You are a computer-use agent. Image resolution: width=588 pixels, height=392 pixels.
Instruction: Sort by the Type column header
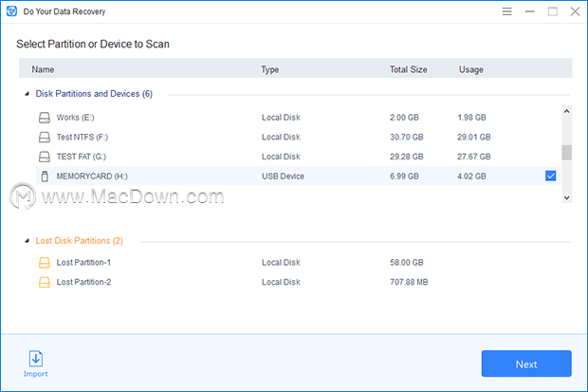click(269, 69)
